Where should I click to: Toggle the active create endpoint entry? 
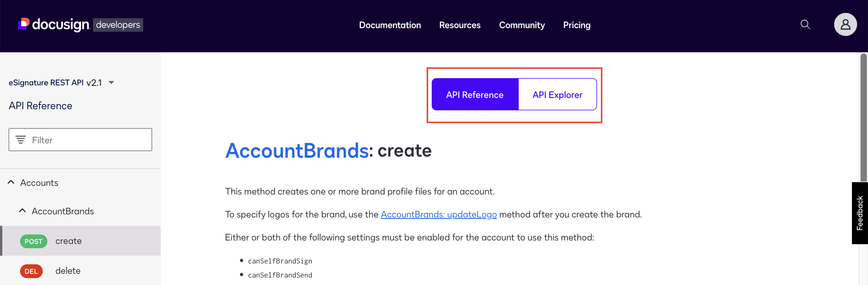(x=68, y=241)
